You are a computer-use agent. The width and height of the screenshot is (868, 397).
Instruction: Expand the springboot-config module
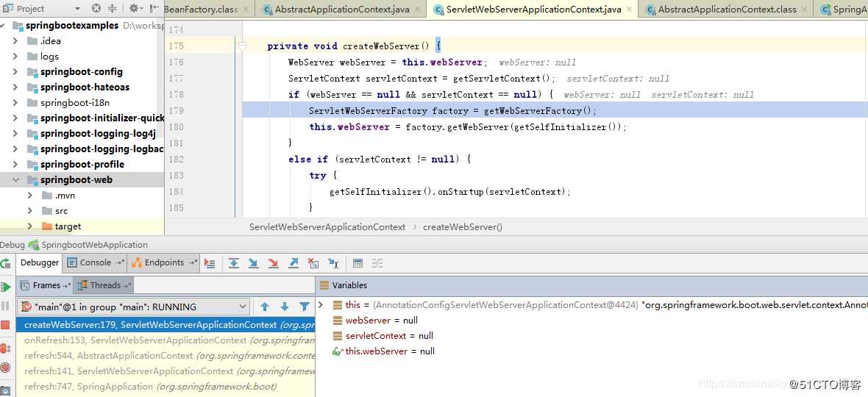15,72
